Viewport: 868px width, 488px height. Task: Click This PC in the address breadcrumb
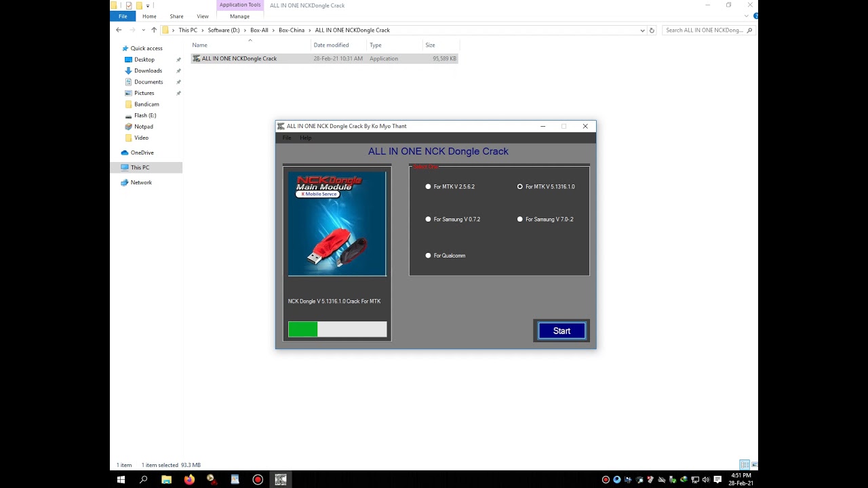[188, 30]
